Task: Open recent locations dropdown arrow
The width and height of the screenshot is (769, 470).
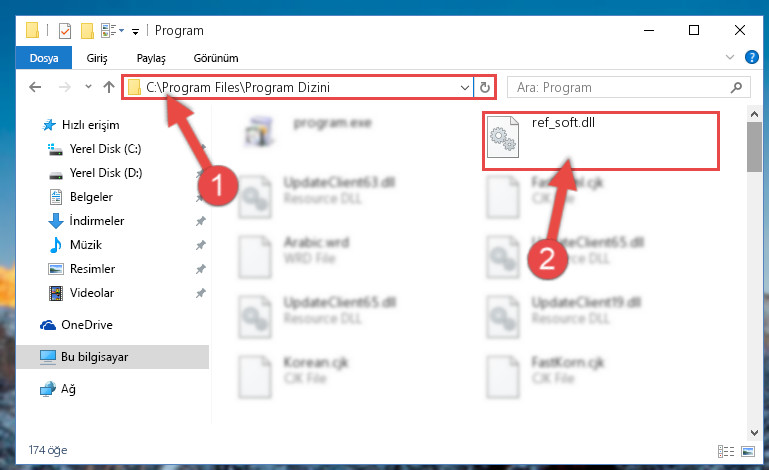Action: (x=88, y=87)
